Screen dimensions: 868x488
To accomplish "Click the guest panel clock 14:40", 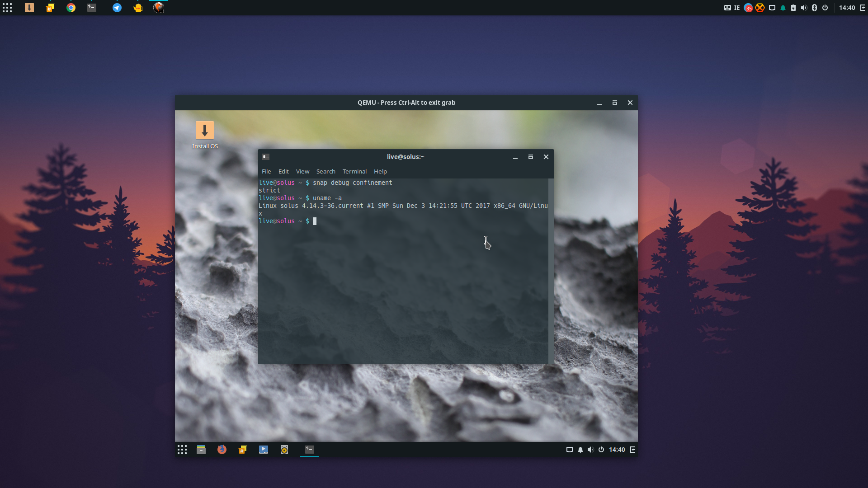I will click(617, 450).
